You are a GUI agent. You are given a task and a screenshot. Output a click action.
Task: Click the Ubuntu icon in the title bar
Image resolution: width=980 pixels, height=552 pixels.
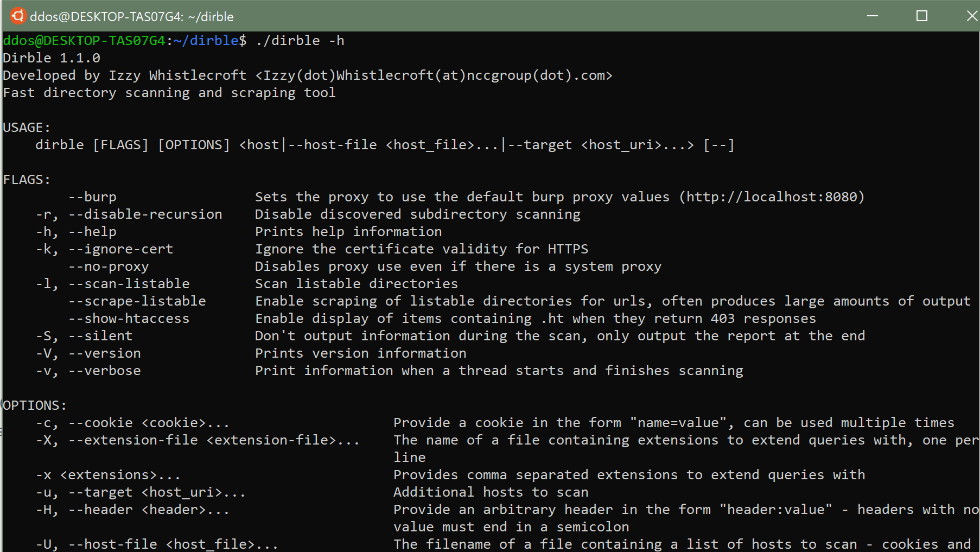[17, 16]
